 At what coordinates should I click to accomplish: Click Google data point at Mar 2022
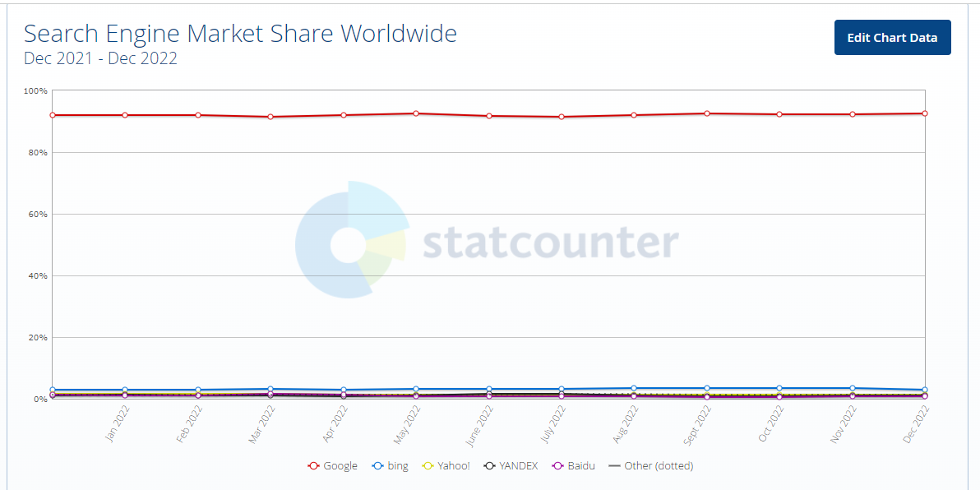coord(270,117)
